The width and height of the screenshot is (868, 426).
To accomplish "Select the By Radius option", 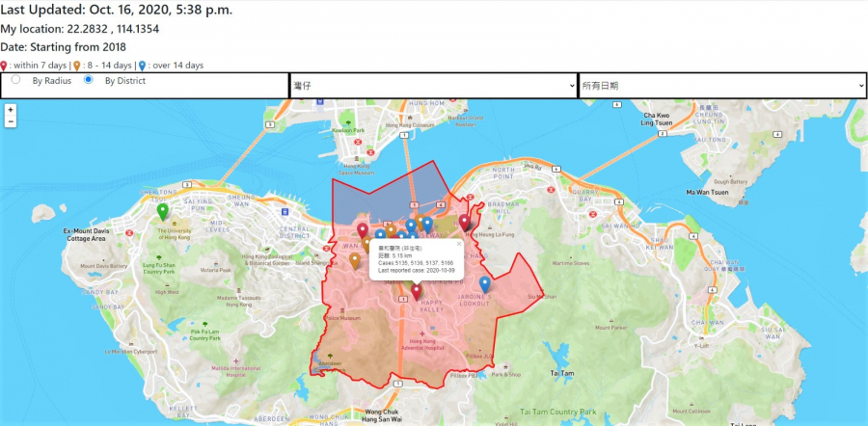I will [x=15, y=80].
